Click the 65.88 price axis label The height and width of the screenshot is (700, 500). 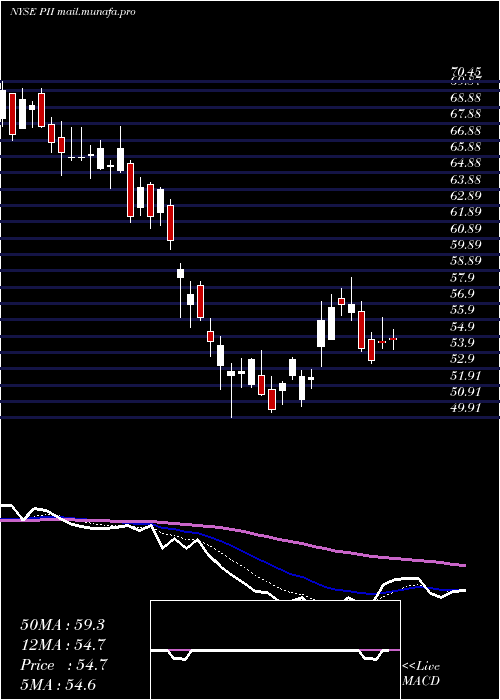click(466, 146)
